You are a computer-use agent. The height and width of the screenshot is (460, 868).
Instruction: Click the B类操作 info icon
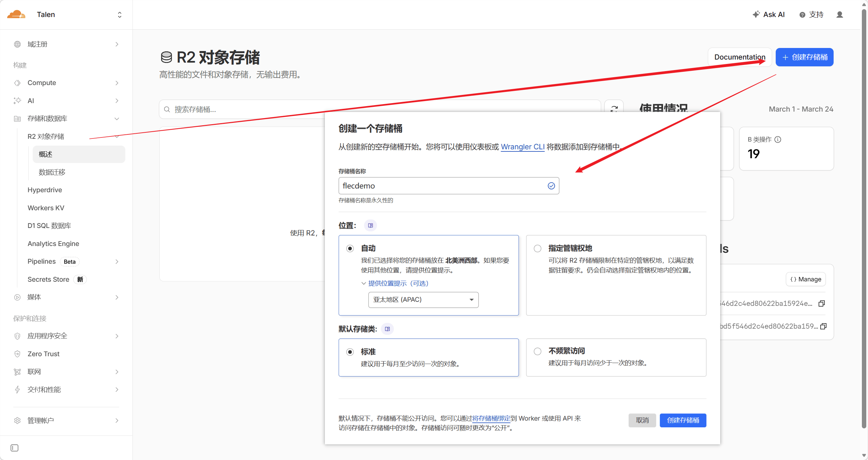pyautogui.click(x=778, y=139)
